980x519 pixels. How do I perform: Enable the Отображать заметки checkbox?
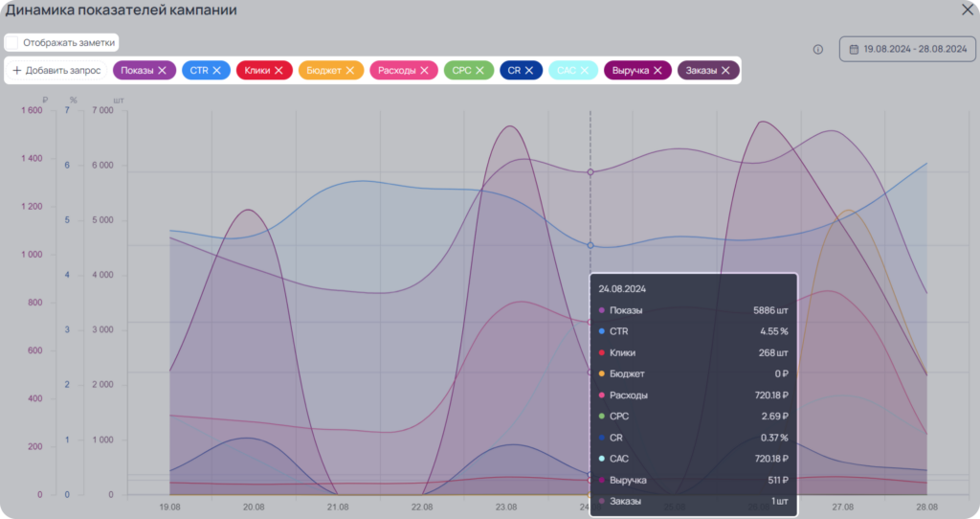tap(11, 42)
